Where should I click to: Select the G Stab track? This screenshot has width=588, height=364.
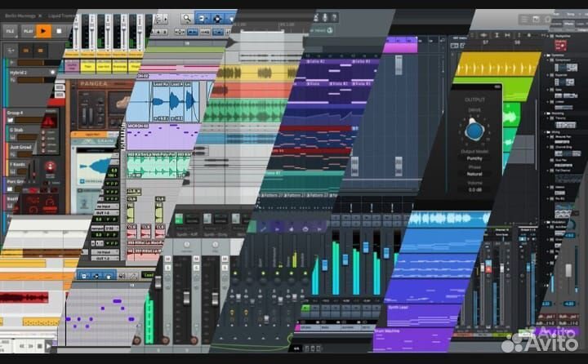[16, 130]
